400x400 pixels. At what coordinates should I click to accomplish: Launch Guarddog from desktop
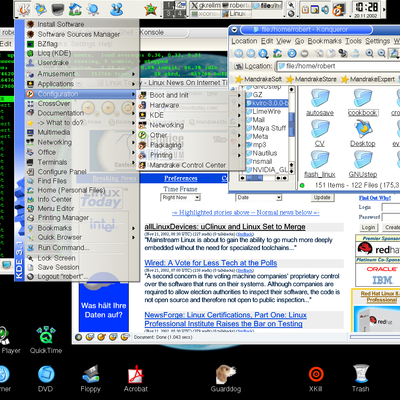coord(226,379)
